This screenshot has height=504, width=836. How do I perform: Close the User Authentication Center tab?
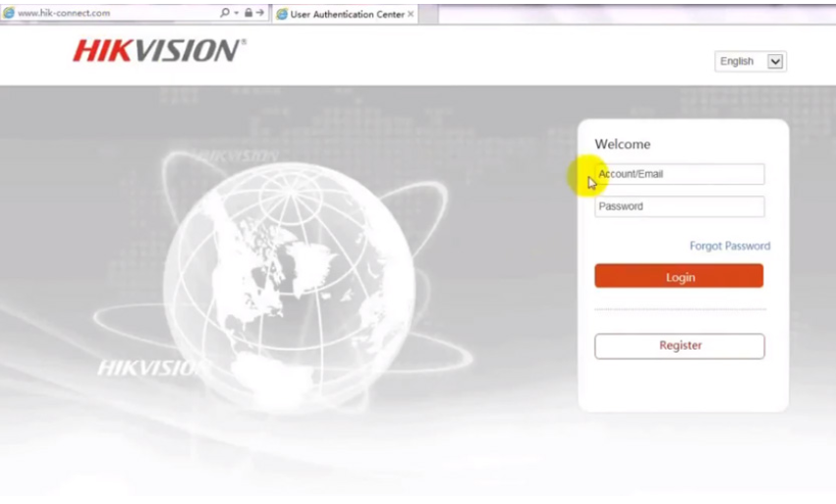click(411, 15)
